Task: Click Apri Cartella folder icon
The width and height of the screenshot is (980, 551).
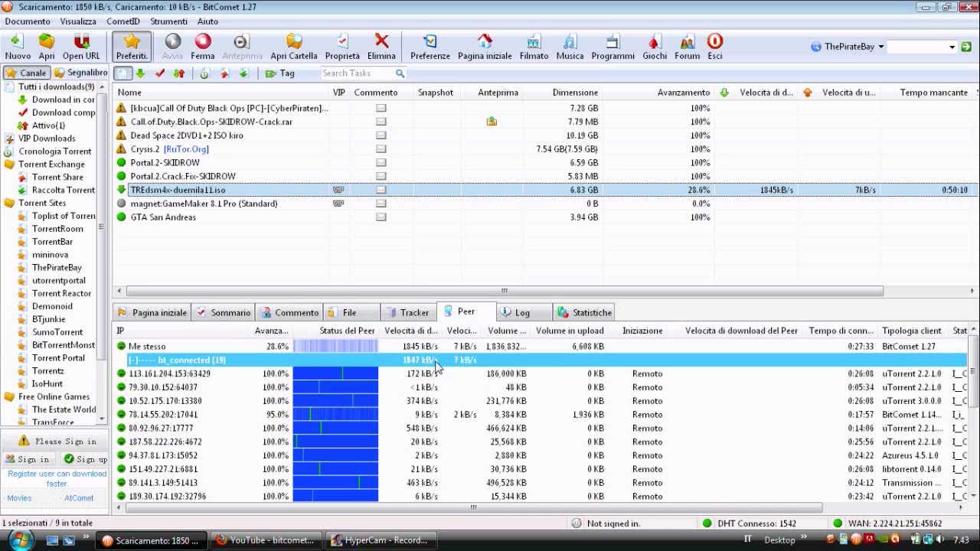Action: [x=294, y=47]
